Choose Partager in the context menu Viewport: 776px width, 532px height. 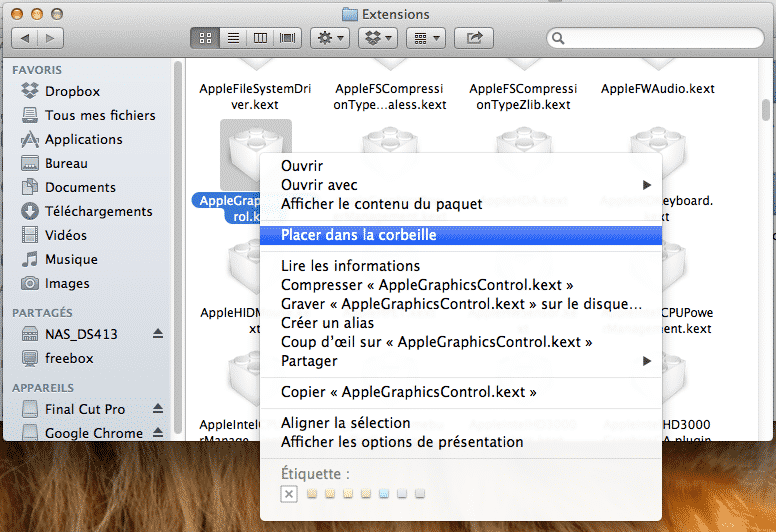tap(461, 361)
